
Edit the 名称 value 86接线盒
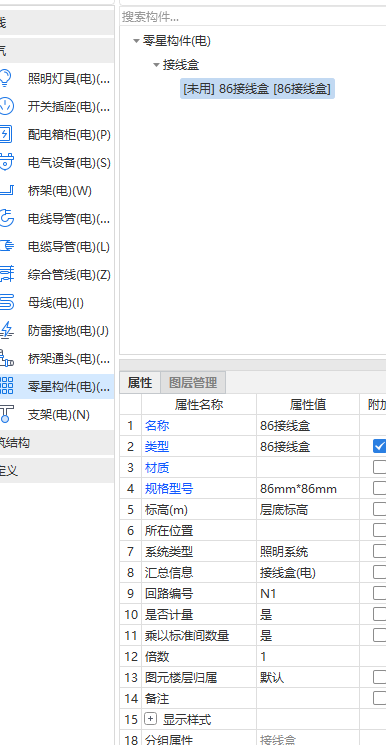tap(308, 425)
